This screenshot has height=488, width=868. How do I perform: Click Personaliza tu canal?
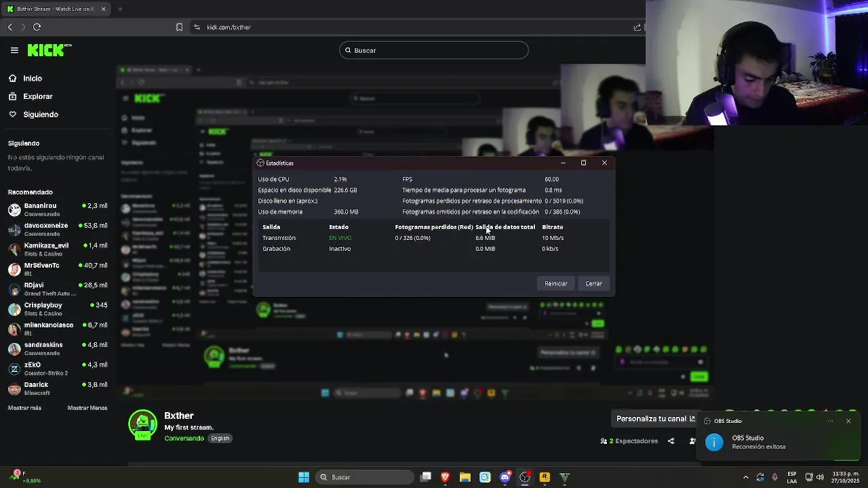coord(656,419)
